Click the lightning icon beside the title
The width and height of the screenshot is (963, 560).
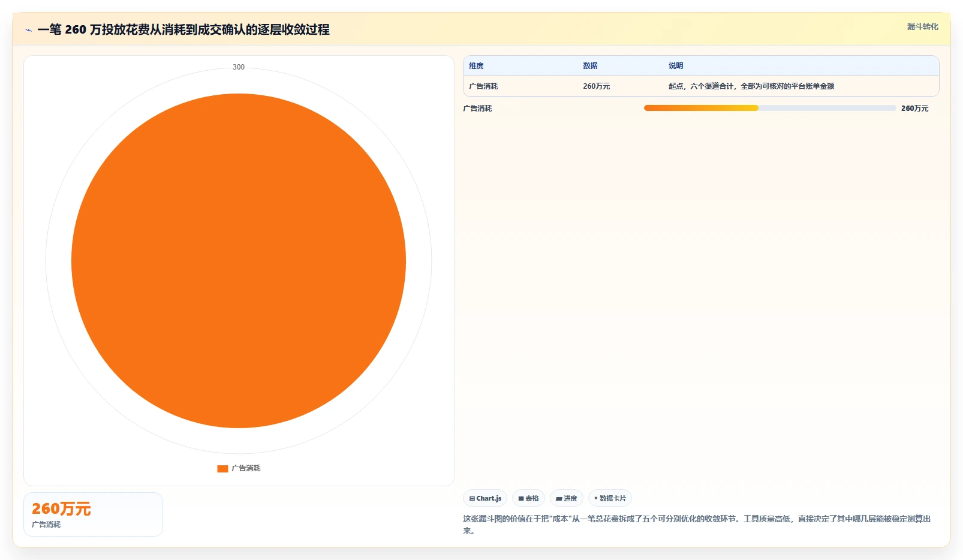pos(28,30)
